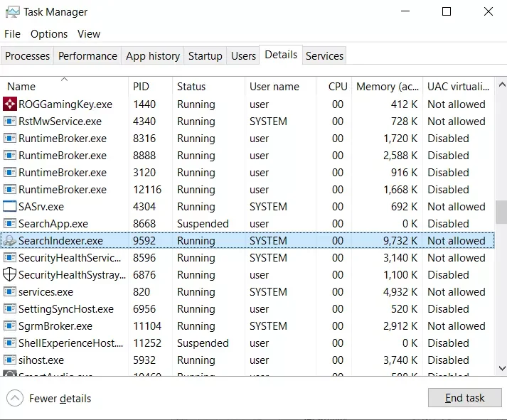Click the scrollbar down arrow
Viewport: 507px width, 420px height.
tap(501, 368)
